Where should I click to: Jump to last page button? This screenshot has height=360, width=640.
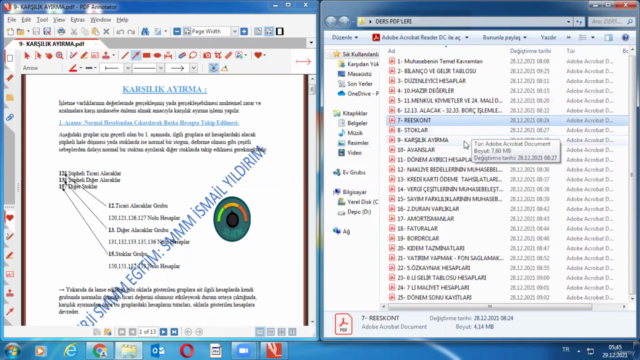click(x=174, y=332)
